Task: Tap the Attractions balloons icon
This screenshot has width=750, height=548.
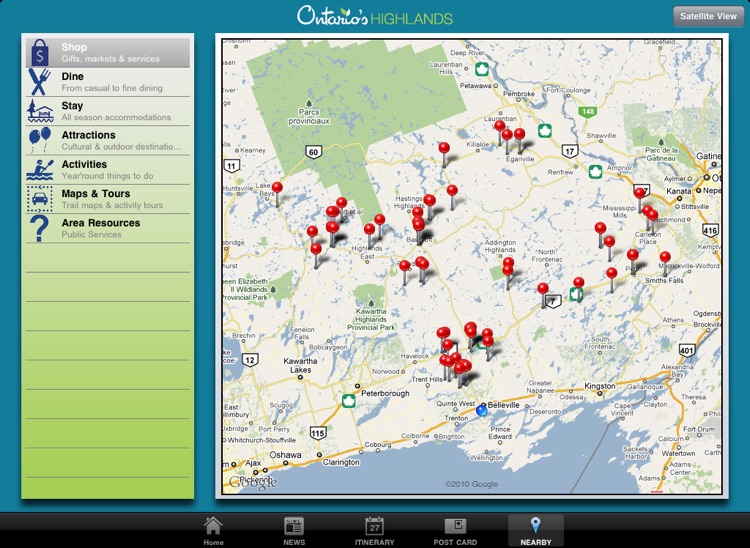Action: (40, 140)
